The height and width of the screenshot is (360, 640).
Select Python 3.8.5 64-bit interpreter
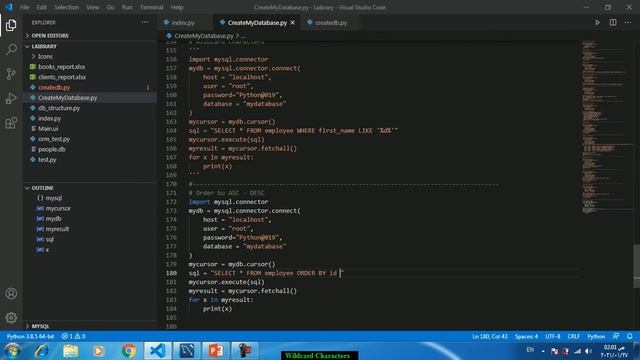point(30,336)
